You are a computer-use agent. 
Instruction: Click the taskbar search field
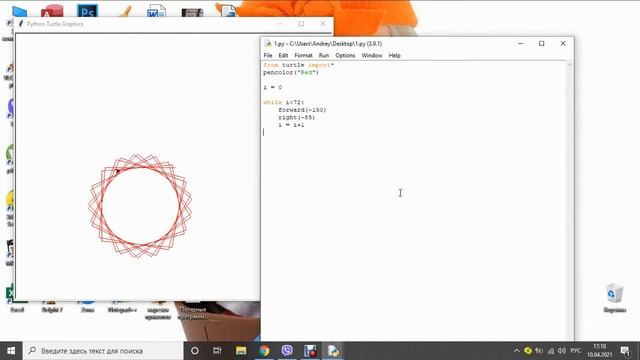(x=103, y=351)
